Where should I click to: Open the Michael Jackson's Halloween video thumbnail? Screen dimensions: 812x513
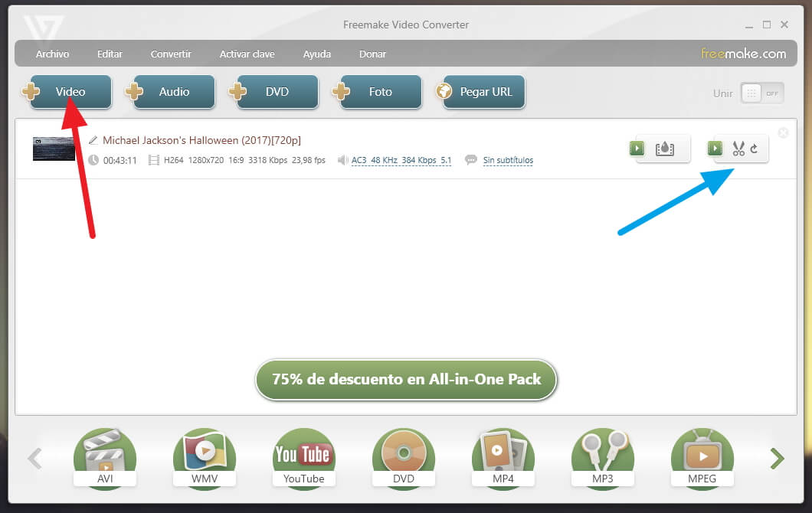click(x=54, y=149)
